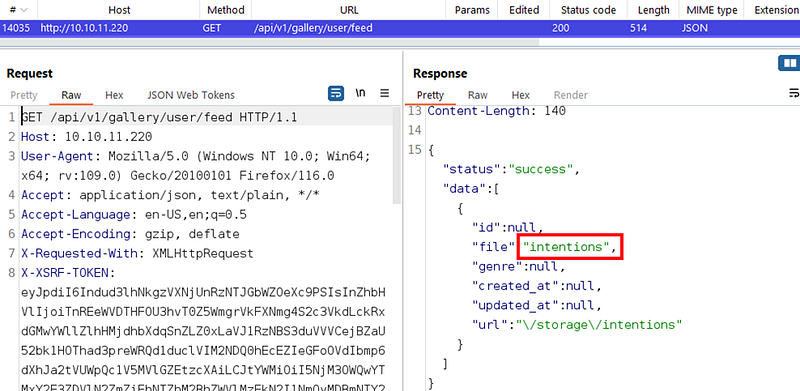
Task: Click the "updated_at":null line
Action: pyautogui.click(x=537, y=305)
